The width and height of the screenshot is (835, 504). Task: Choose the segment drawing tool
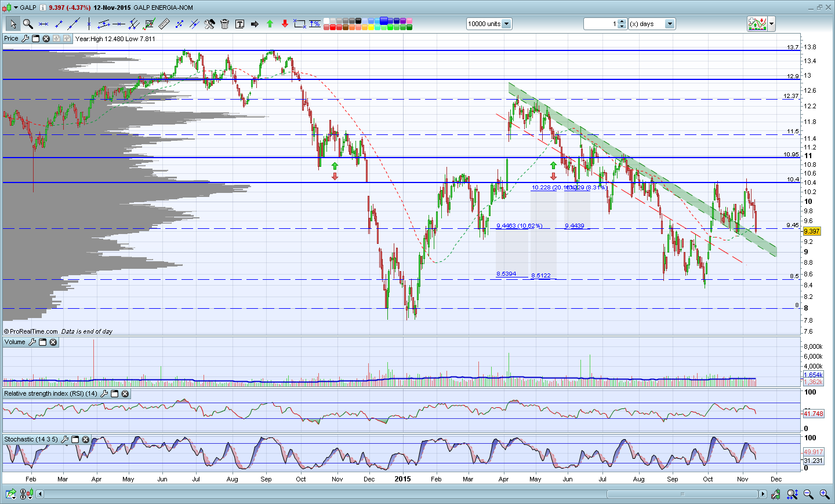pos(59,24)
